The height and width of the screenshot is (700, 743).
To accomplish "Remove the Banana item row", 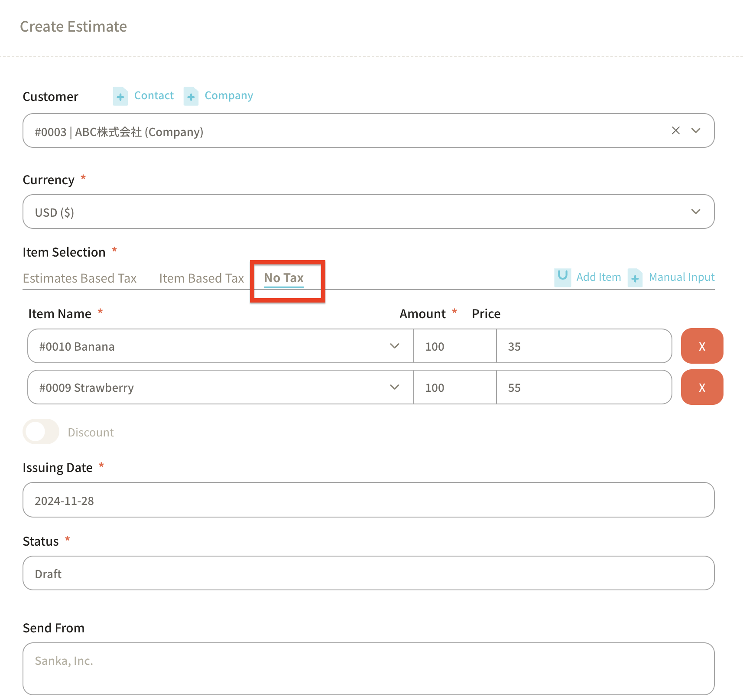I will [x=702, y=346].
